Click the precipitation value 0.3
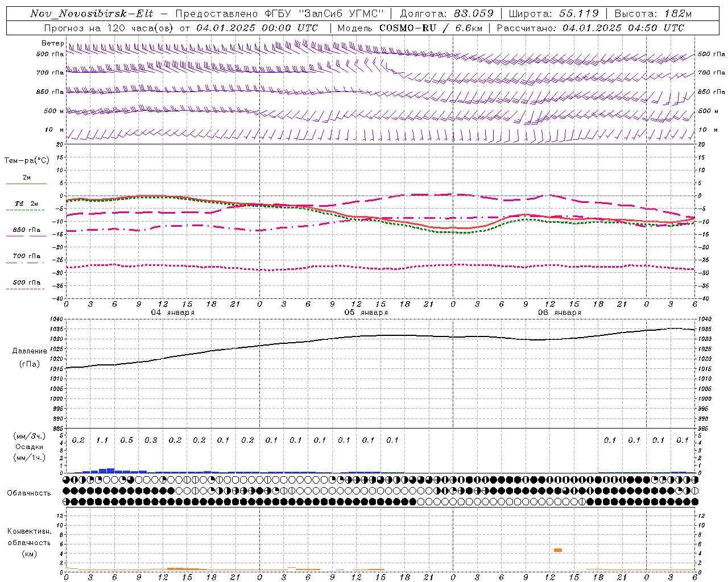Viewport: 728px width, 582px height. [151, 440]
